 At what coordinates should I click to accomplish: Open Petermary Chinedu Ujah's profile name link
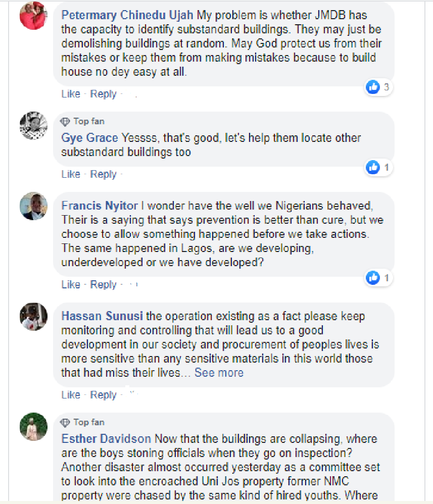click(127, 15)
